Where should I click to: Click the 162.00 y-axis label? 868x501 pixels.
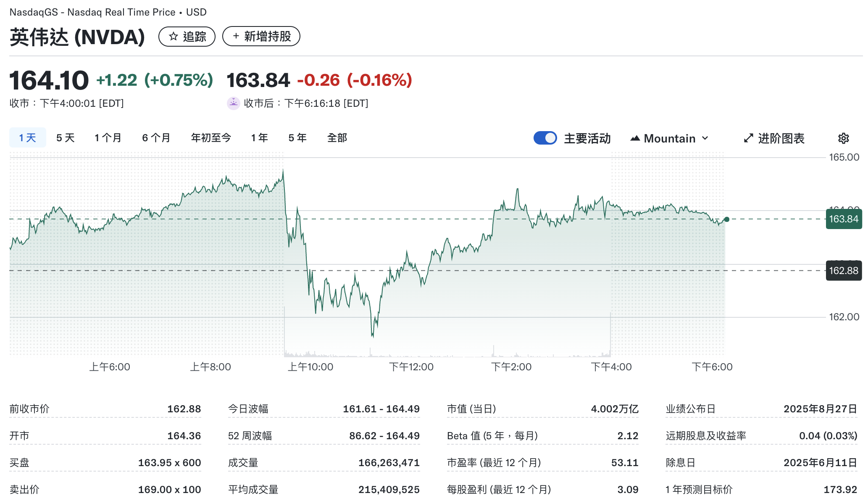[x=844, y=317]
